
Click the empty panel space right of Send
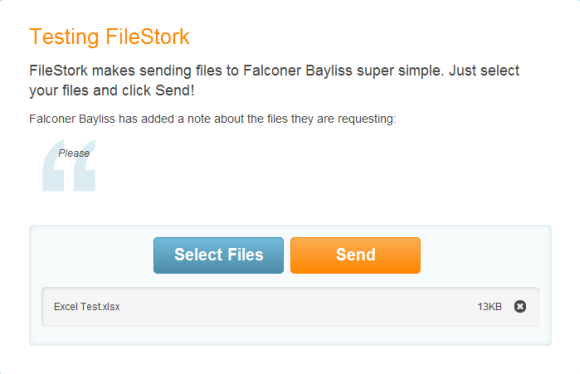[x=486, y=255]
